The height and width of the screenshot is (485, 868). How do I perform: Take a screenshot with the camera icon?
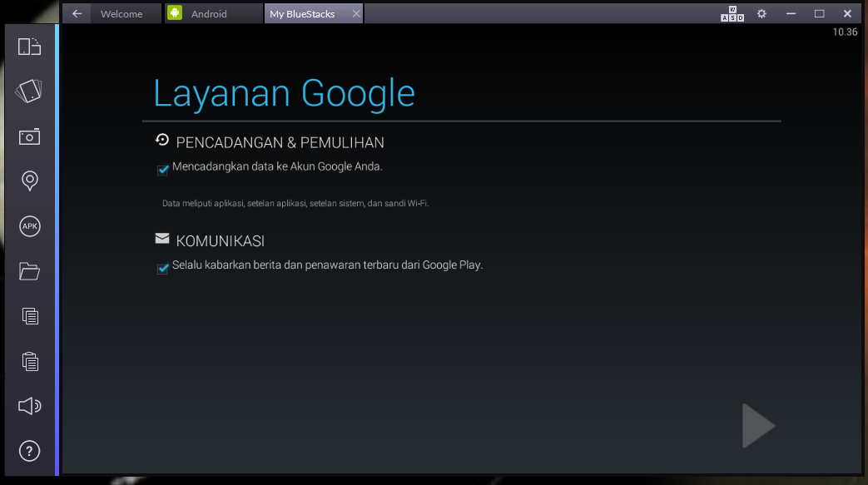click(x=29, y=136)
